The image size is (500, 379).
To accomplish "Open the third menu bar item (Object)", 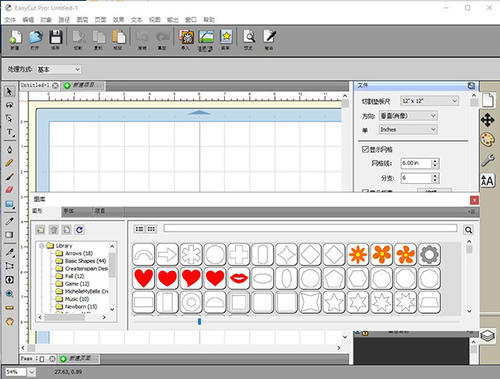I will [x=46, y=20].
